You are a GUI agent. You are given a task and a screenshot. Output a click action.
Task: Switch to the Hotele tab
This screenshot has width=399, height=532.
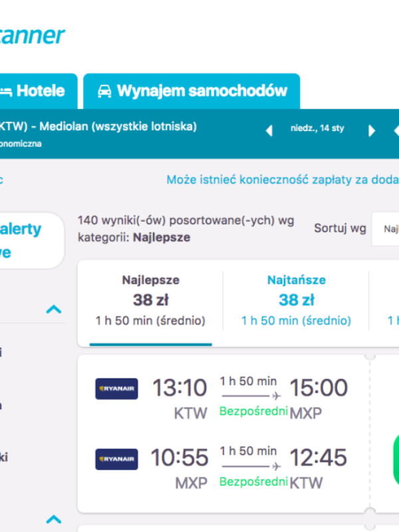[40, 91]
